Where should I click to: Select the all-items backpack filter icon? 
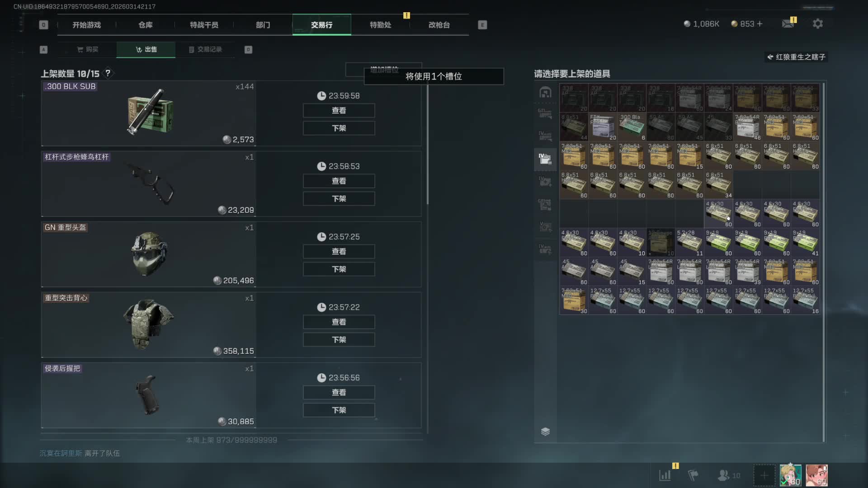pyautogui.click(x=545, y=92)
